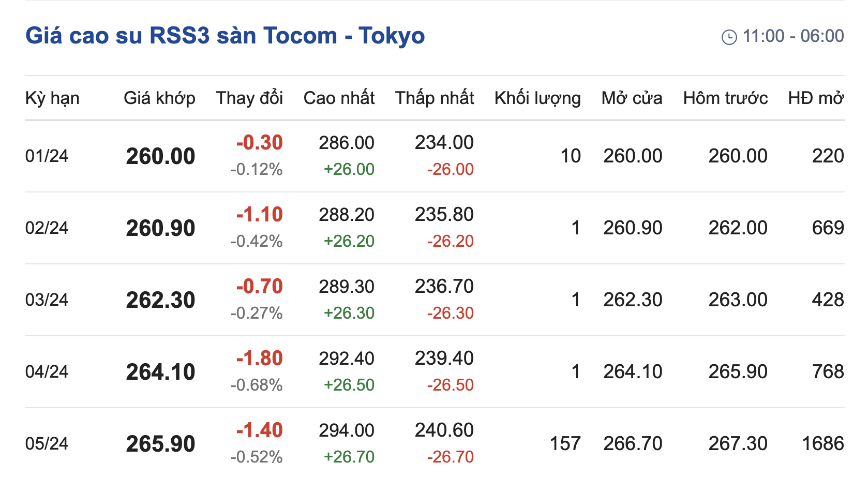Select the Hôm trước column header
This screenshot has width=868, height=477.
click(x=725, y=98)
